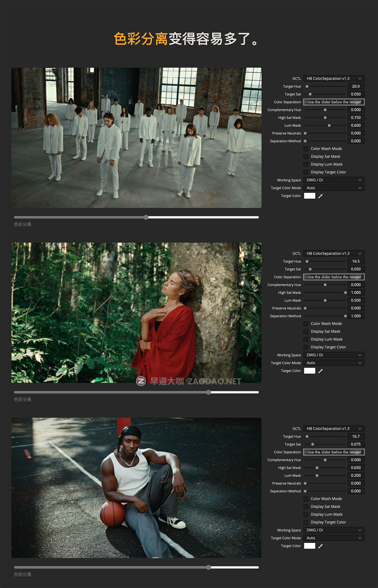This screenshot has height=588, width=378.
Task: Click the Lum Mask value field showing 0.500
Action: tap(356, 300)
